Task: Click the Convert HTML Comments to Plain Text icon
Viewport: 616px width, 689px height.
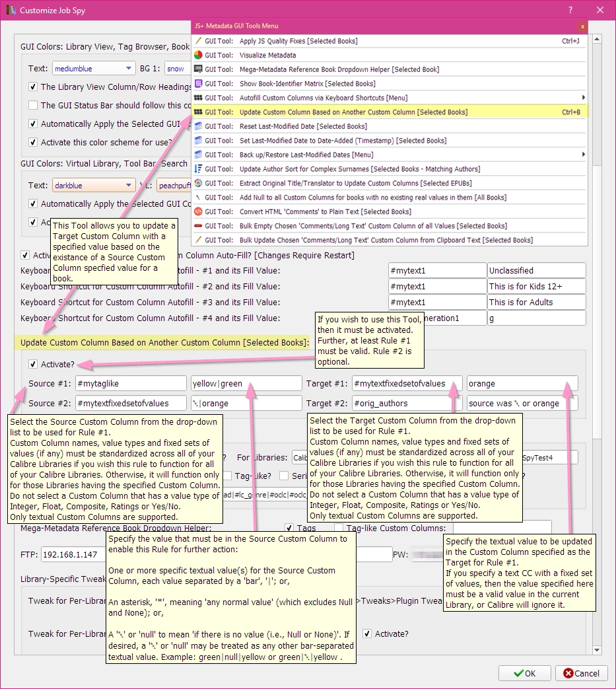Action: [198, 211]
